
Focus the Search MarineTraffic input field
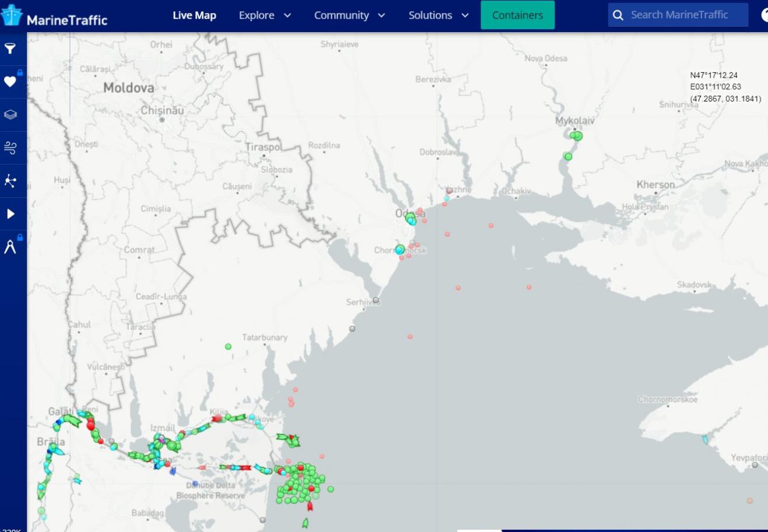pyautogui.click(x=685, y=15)
